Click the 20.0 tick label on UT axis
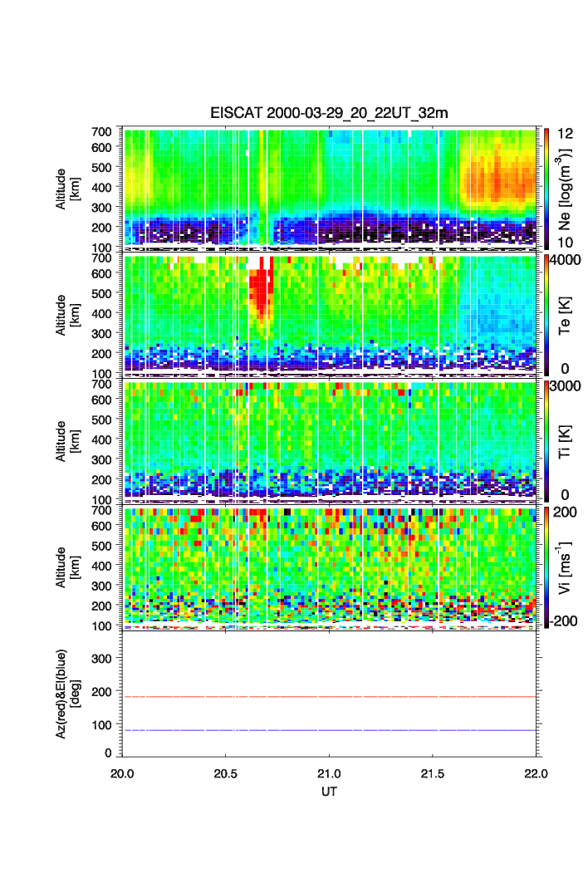The height and width of the screenshot is (883, 588). 123,773
